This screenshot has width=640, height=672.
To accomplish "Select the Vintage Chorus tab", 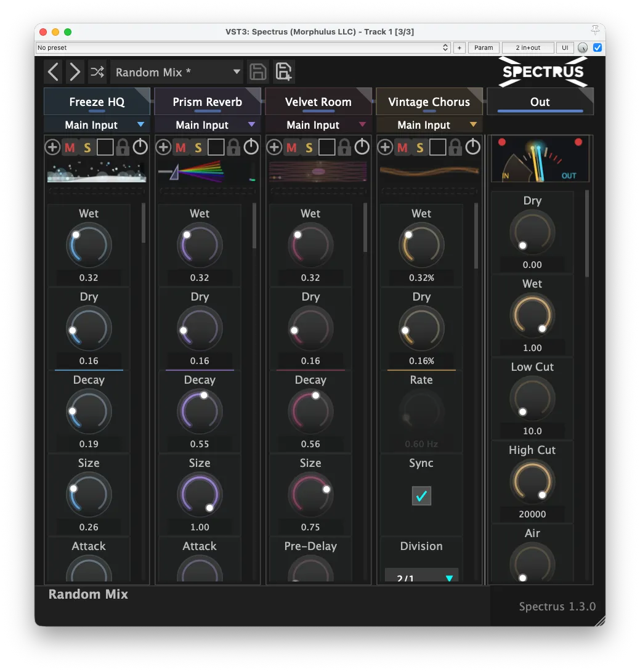I will (x=429, y=102).
